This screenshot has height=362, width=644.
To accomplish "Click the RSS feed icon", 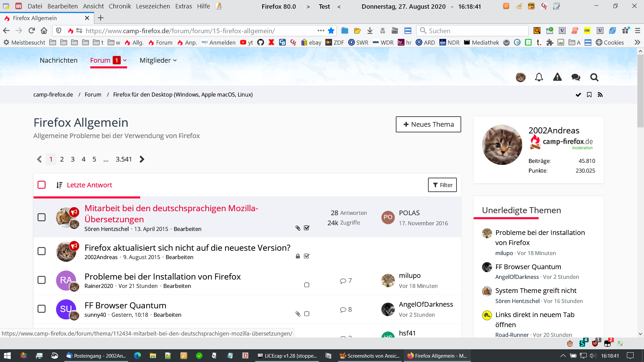I will (x=600, y=95).
